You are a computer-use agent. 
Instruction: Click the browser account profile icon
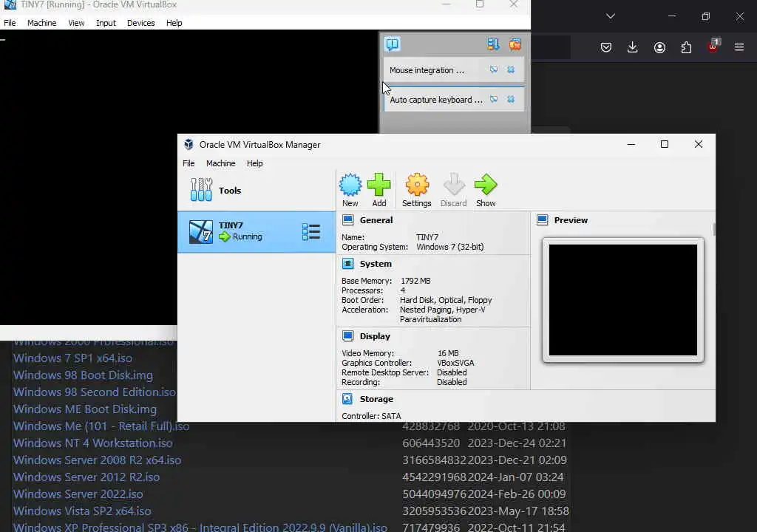click(x=659, y=47)
